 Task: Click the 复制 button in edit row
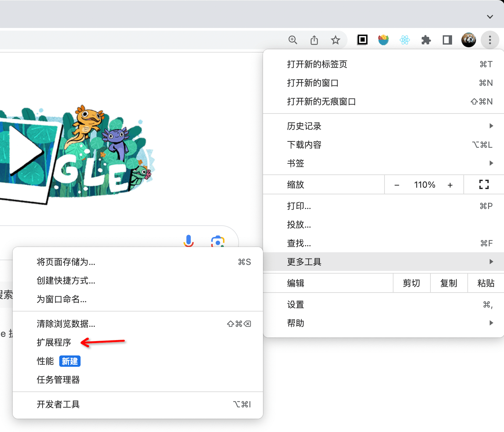coord(448,283)
